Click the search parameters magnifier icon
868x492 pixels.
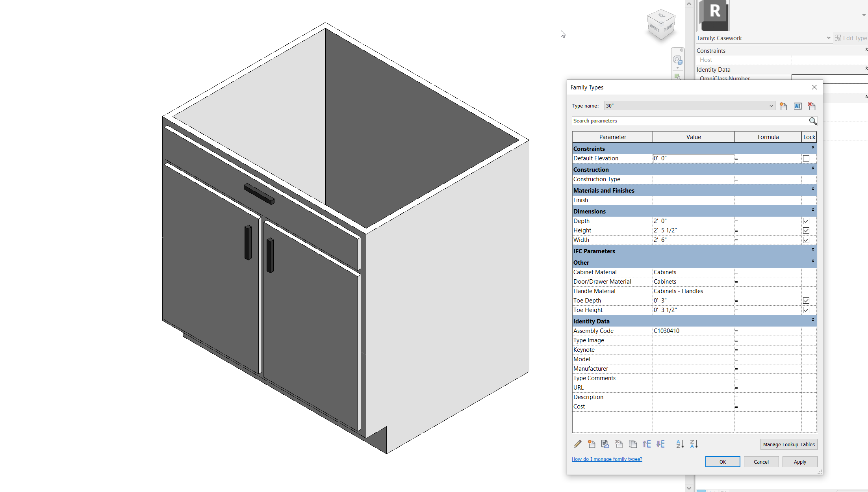click(812, 121)
